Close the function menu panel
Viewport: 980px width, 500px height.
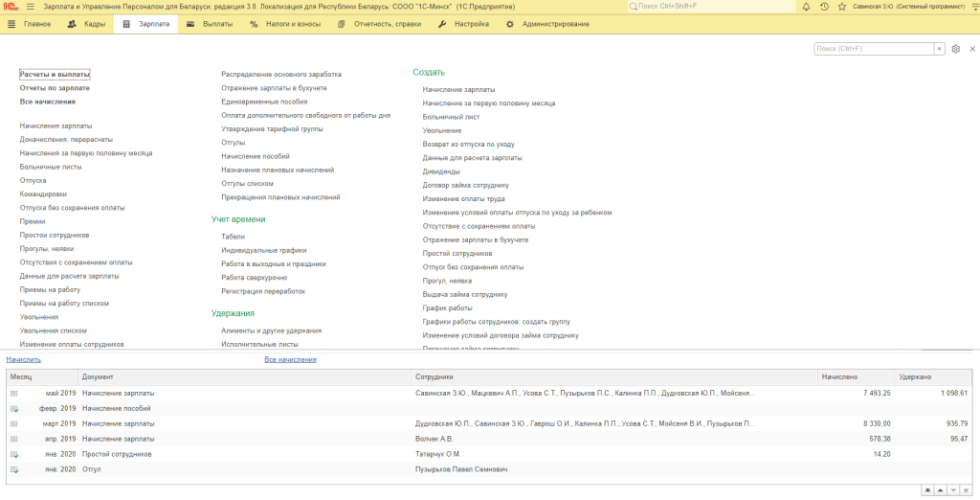pyautogui.click(x=972, y=49)
